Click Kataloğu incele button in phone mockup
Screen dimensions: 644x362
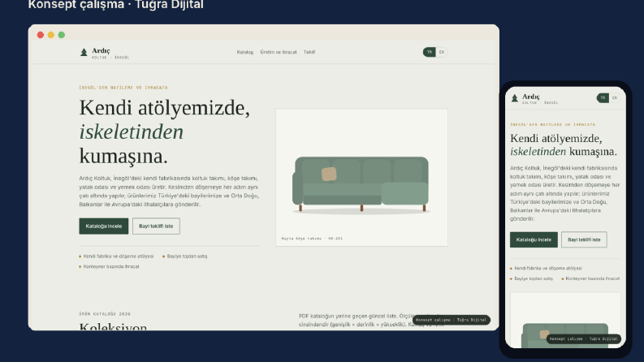point(534,239)
